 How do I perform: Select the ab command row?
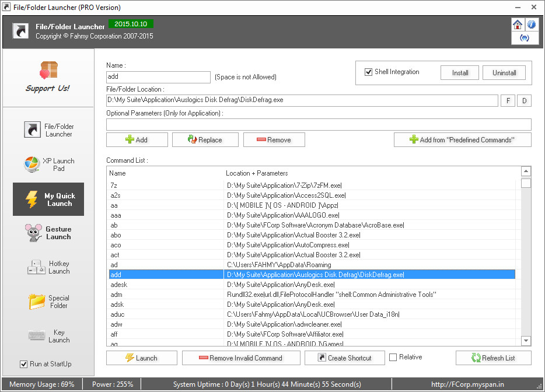tap(312, 225)
